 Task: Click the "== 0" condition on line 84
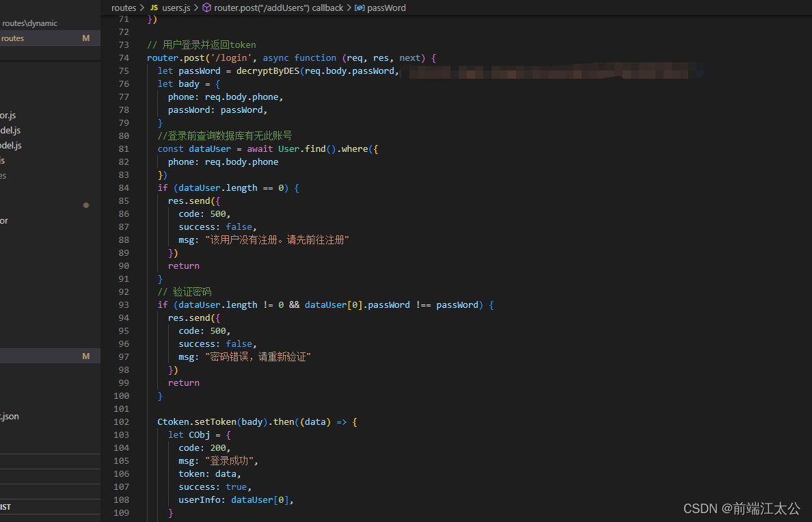point(273,188)
